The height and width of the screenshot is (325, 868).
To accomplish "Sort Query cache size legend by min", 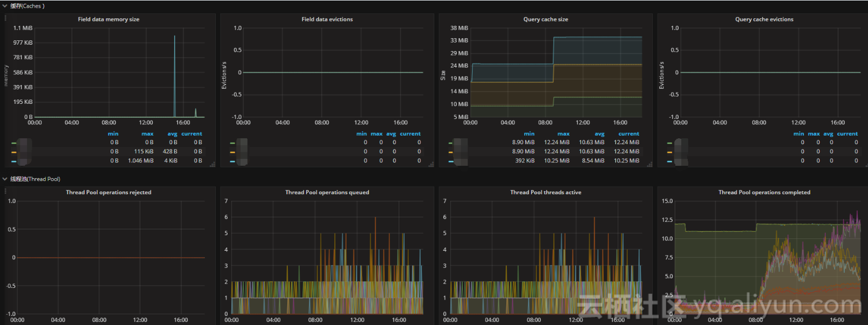I will point(530,134).
